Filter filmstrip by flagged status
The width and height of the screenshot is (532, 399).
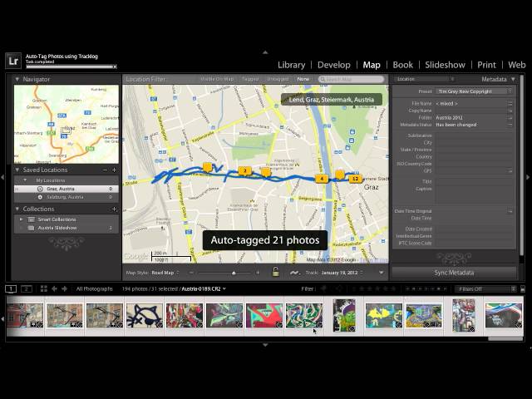(324, 288)
